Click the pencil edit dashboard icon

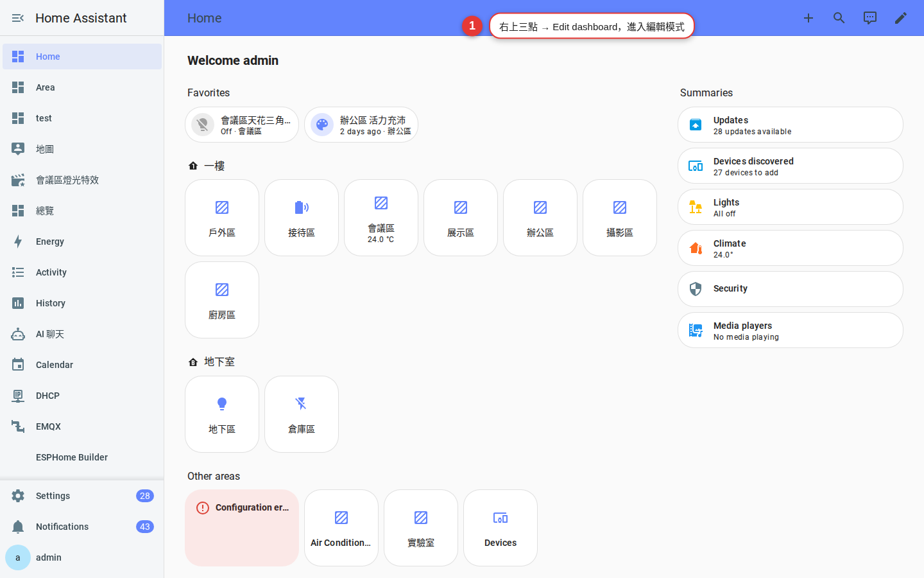[x=901, y=18]
